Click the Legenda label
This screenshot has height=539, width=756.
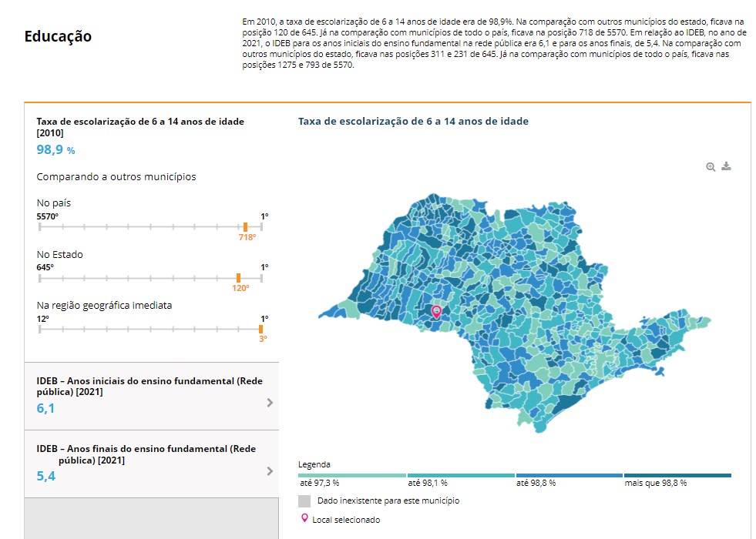tap(314, 464)
